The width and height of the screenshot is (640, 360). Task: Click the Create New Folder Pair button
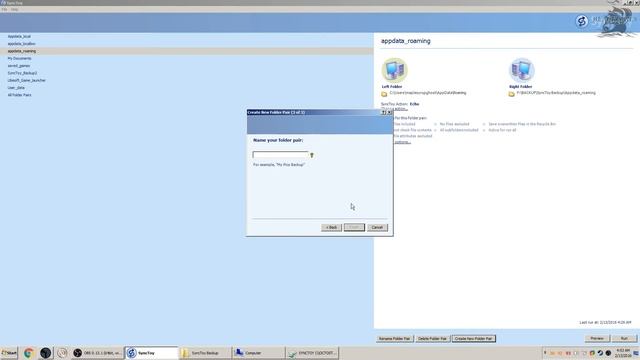point(473,339)
